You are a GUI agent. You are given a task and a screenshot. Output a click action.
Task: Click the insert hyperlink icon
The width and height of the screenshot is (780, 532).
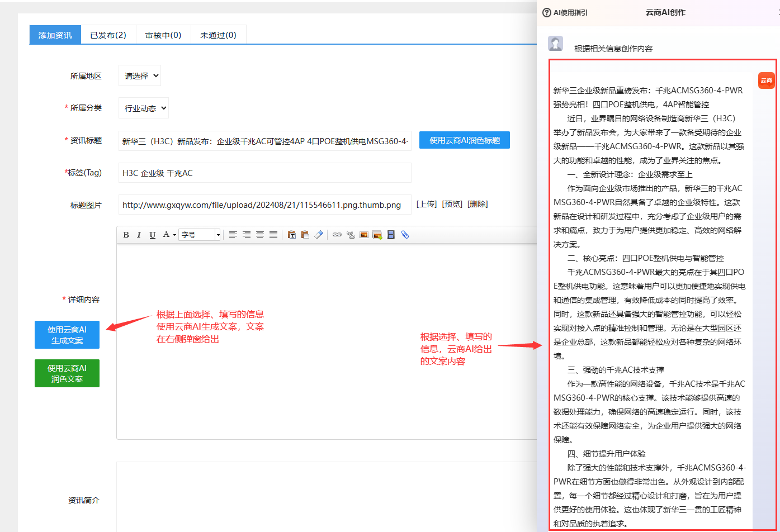click(337, 235)
